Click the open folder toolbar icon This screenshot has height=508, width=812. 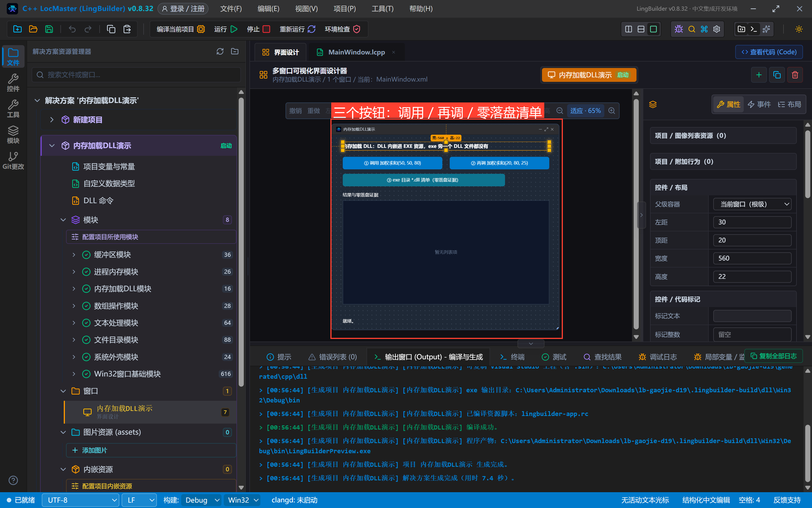(33, 29)
